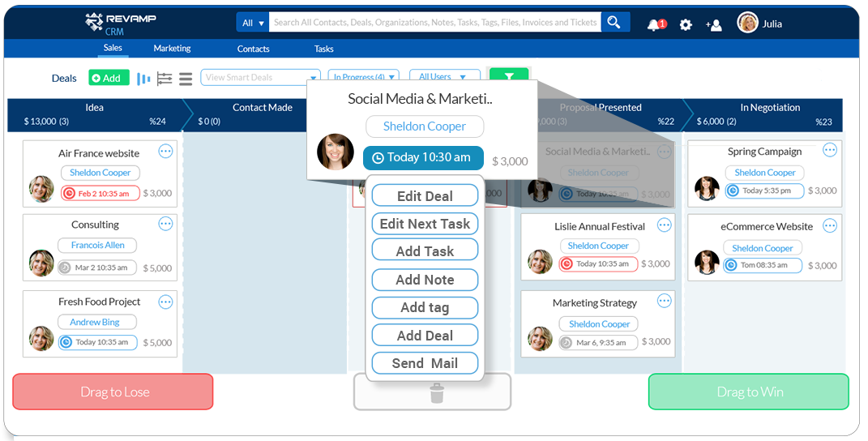Viewport: 868px width, 441px height.
Task: Click the Francois Allen contact link
Action: 97,245
